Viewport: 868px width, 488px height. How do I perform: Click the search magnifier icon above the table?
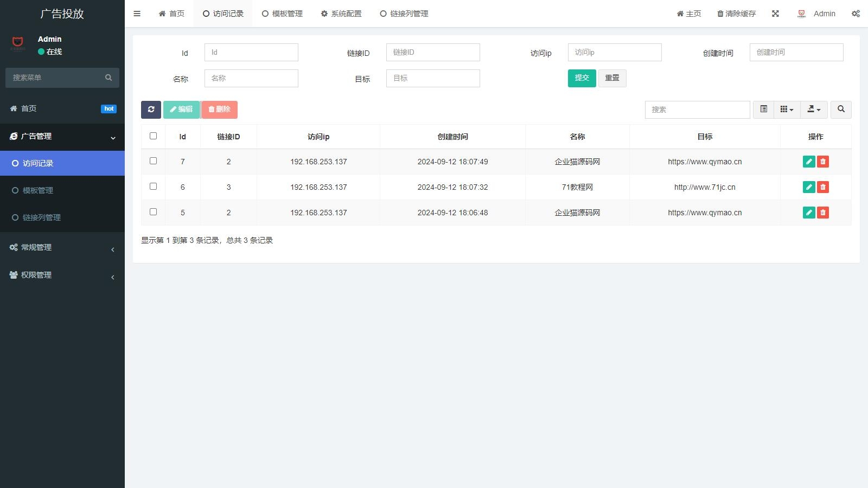(x=841, y=110)
